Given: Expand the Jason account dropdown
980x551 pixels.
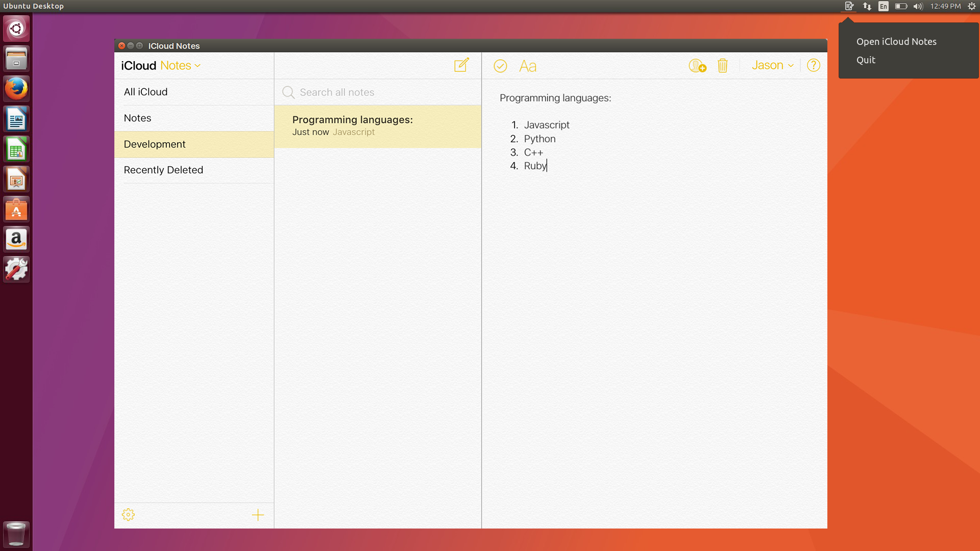Looking at the screenshot, I should point(773,65).
